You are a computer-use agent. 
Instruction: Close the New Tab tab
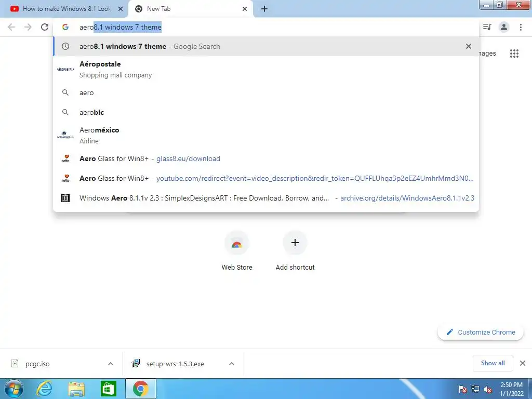(x=245, y=9)
